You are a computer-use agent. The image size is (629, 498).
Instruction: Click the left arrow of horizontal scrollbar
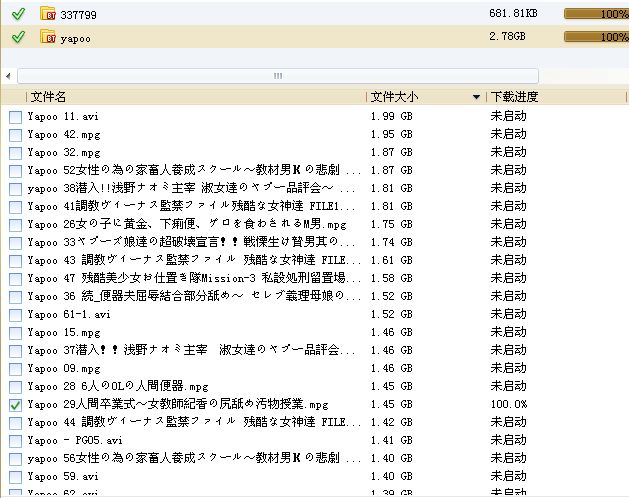click(8, 76)
